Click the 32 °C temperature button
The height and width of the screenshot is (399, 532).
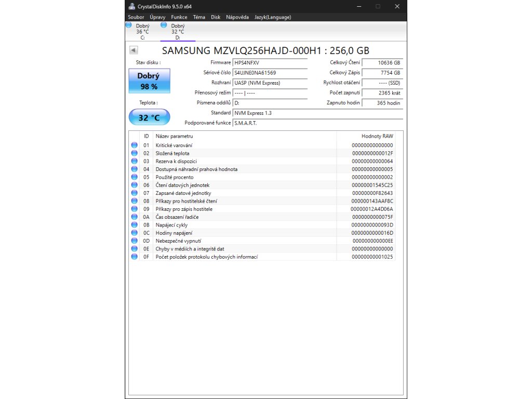click(149, 117)
